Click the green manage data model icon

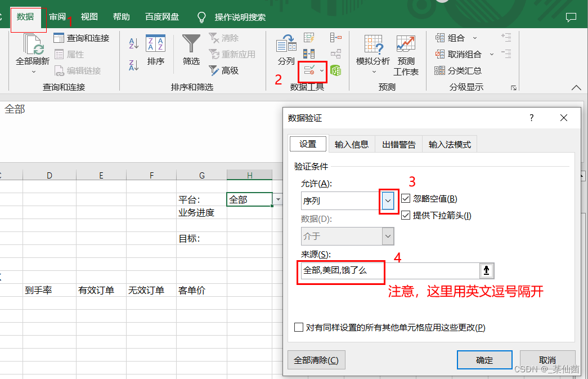(x=335, y=70)
